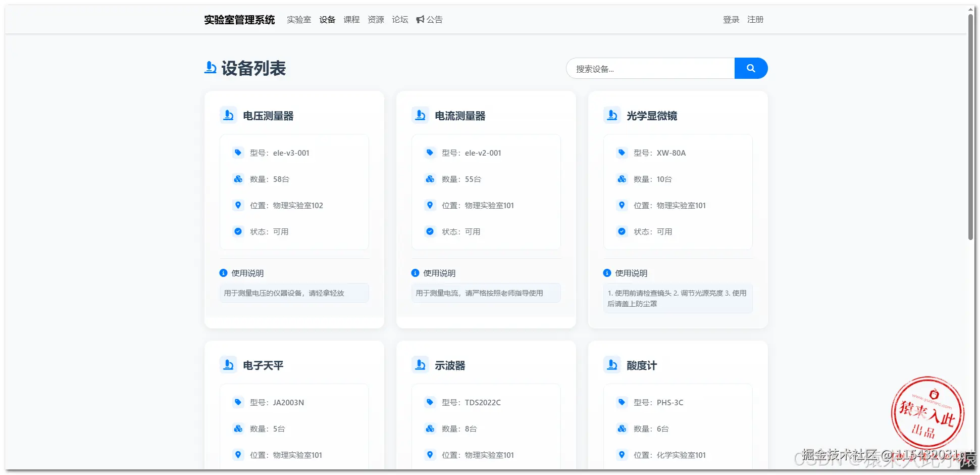980x475 pixels.
Task: Switch to the 课程 navigation section
Action: click(x=351, y=19)
